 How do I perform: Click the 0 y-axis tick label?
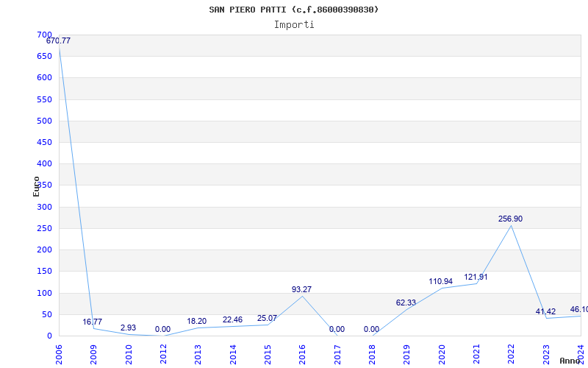click(x=49, y=336)
